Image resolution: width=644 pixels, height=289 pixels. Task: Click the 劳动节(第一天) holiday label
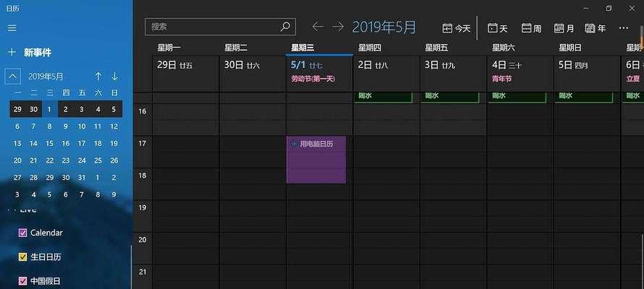point(313,79)
